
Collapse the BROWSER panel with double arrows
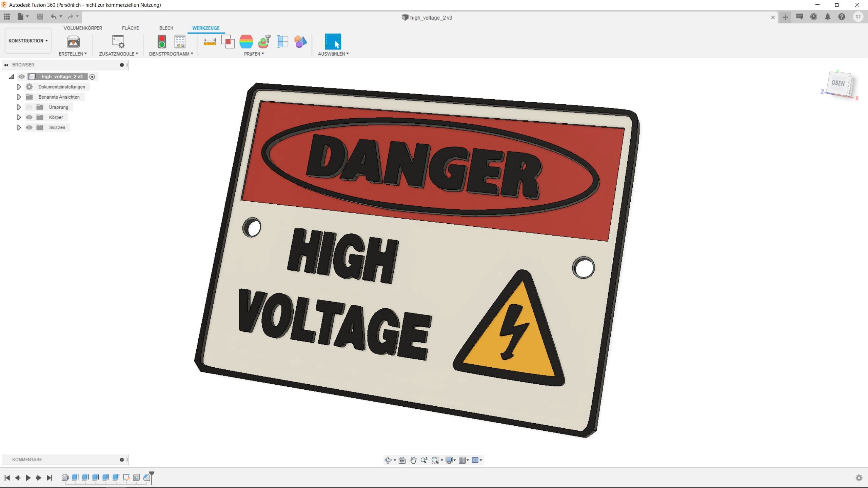(x=6, y=65)
